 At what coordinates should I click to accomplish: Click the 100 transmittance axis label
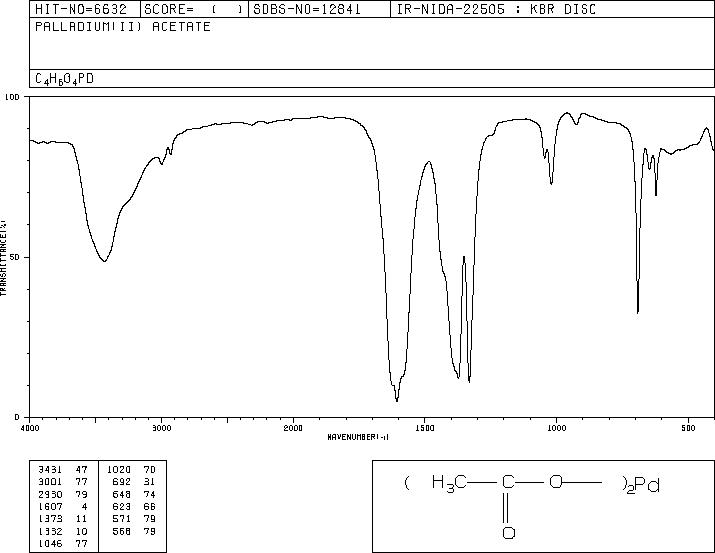12,97
